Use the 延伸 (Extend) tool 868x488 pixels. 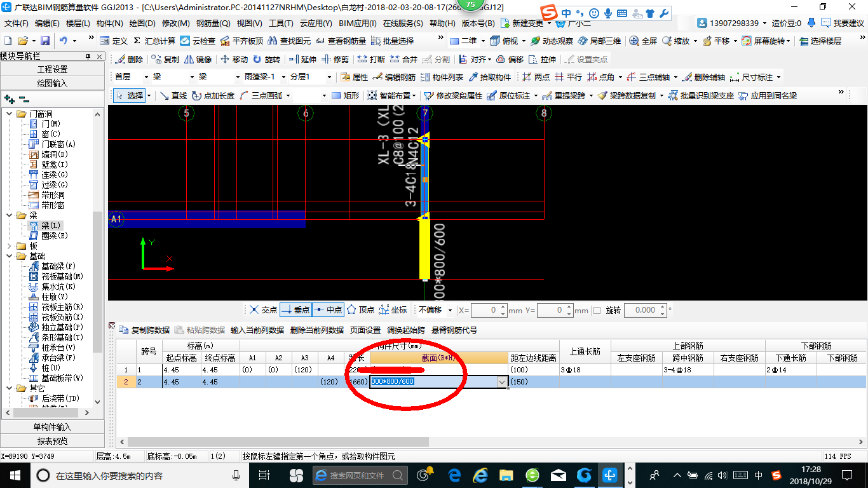click(x=302, y=59)
